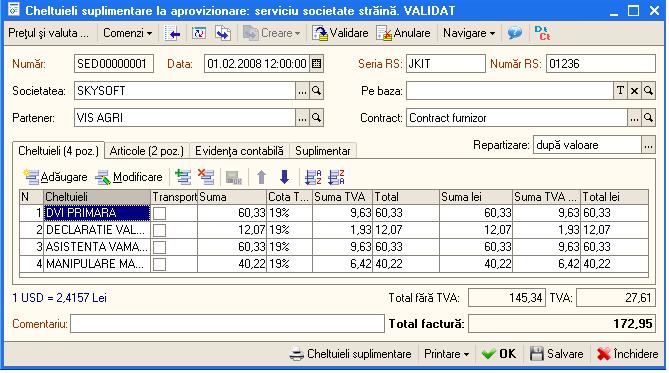Click the greyed icon before the up arrow
Screen dimensions: 669x373
(x=233, y=177)
